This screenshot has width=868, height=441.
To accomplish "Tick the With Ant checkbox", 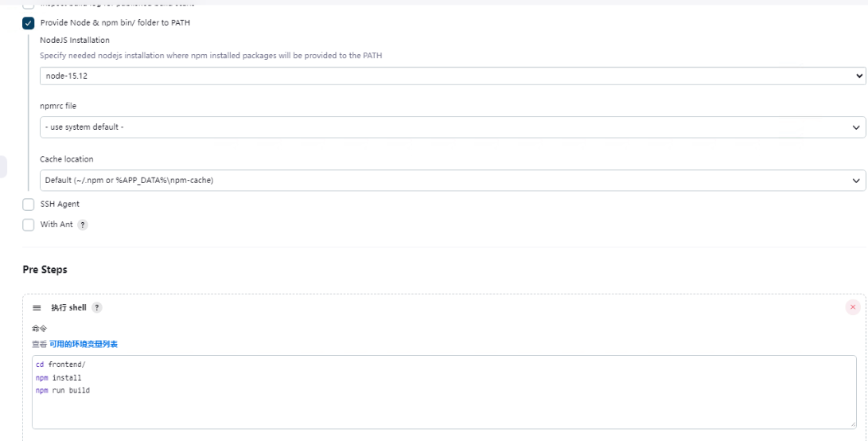I will click(29, 225).
